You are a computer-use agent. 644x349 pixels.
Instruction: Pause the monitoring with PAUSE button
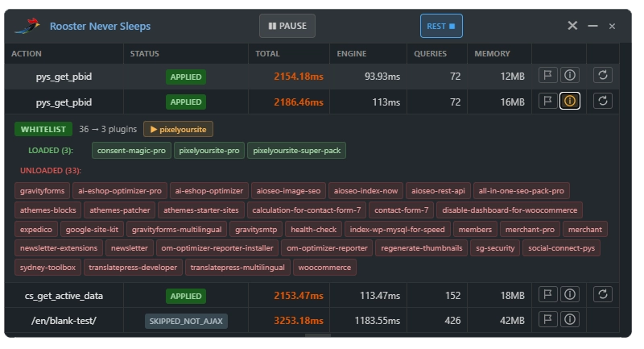coord(287,26)
